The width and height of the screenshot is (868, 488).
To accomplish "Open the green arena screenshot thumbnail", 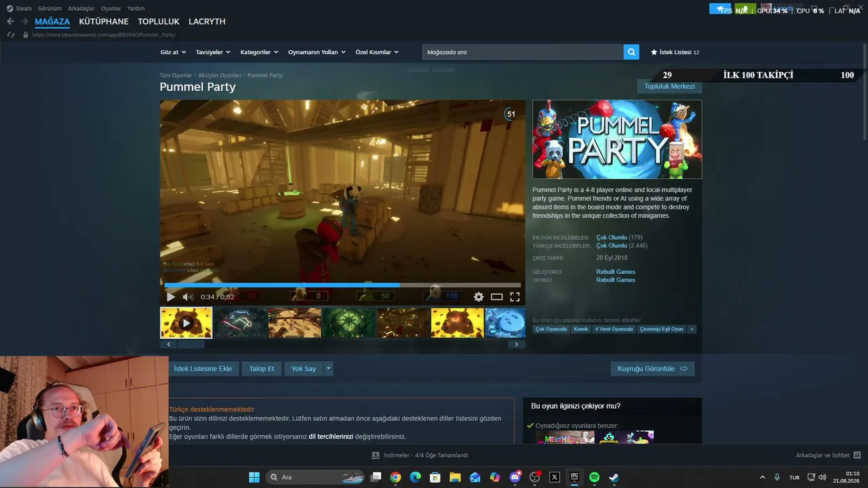I will [349, 323].
